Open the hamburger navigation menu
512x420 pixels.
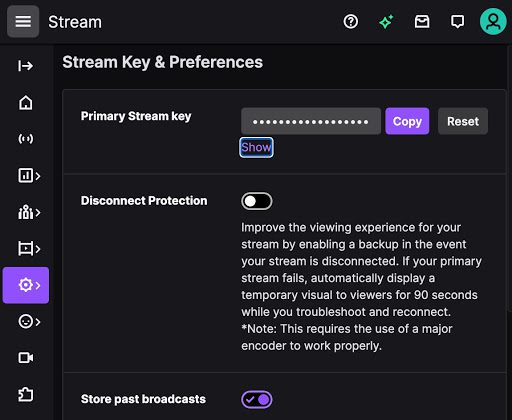click(x=23, y=22)
